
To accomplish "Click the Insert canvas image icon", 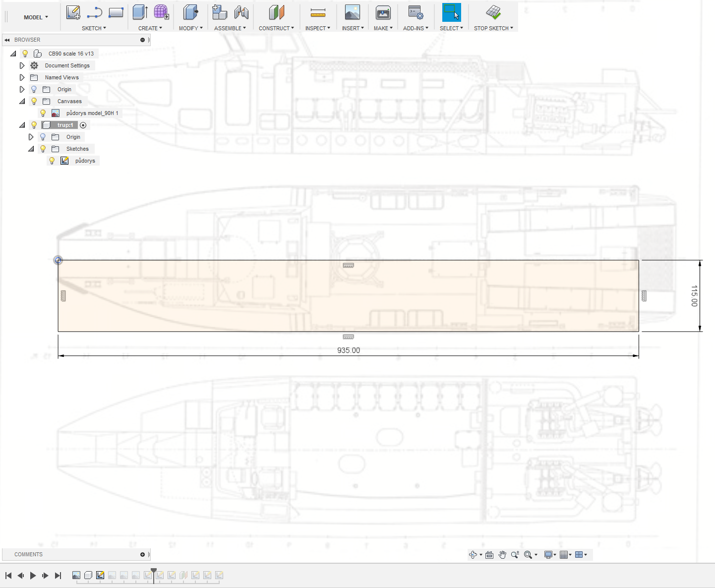I will pyautogui.click(x=353, y=12).
